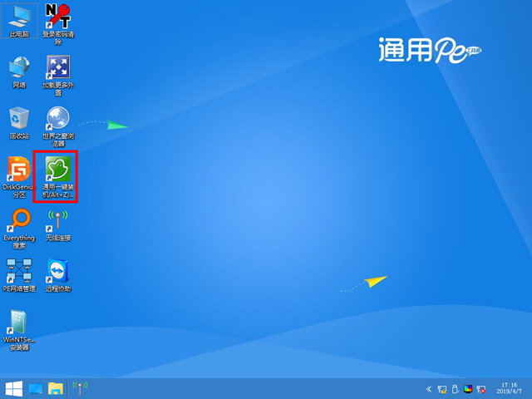Open the 登录密码清除 password removal tool
Viewport: 532px width, 399px height.
point(57,17)
